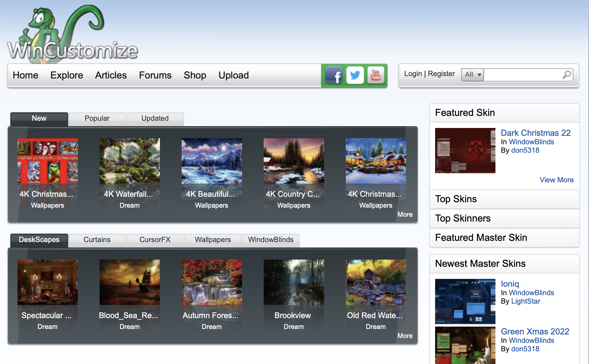Open the Blood_Sea_Re... dream thumbnail
This screenshot has height=364, width=589.
click(130, 282)
